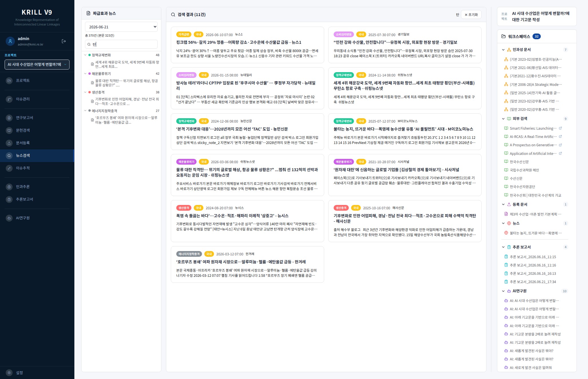Collapse the 외부 검색 workspace section
Viewport: 588px width, 379px height.
point(503,119)
